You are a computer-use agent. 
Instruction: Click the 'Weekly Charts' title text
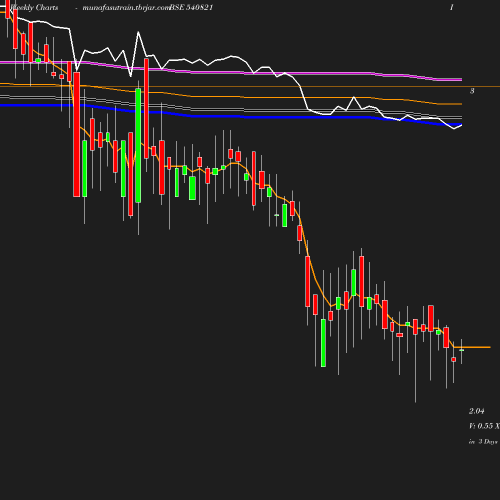point(34,8)
